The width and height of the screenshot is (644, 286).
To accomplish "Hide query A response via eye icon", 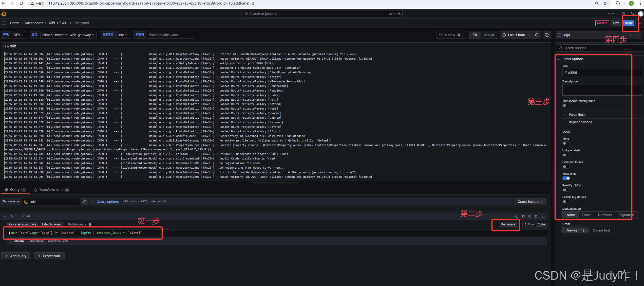I will (529, 216).
